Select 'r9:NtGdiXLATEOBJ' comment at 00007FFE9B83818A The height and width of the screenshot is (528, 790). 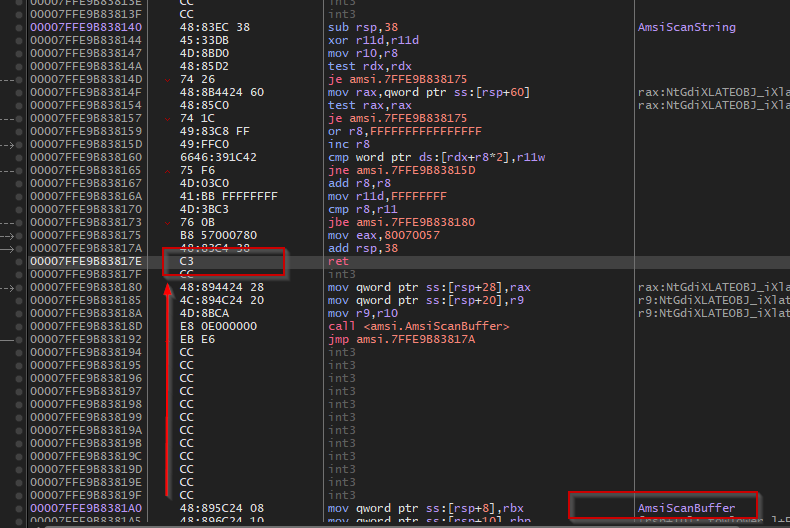tap(713, 313)
